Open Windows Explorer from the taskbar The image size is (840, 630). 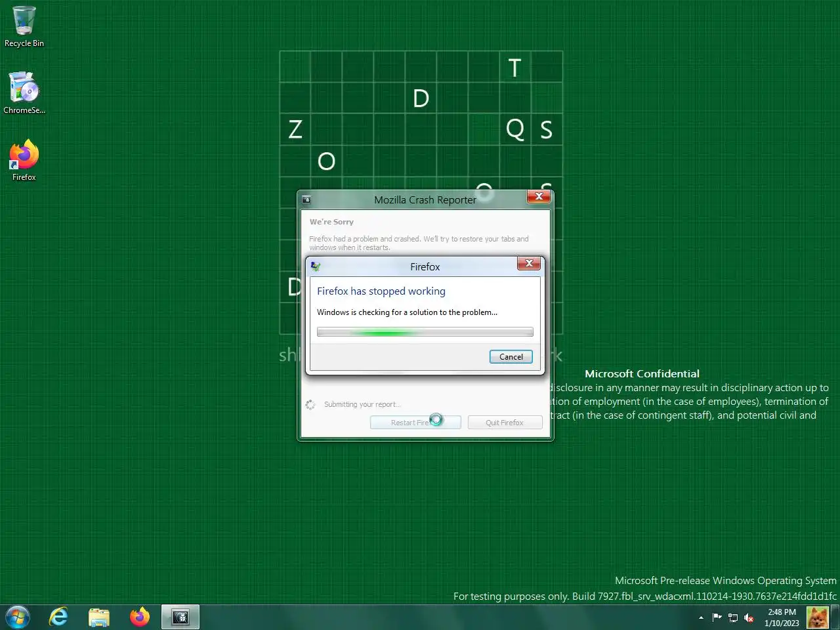[99, 617]
